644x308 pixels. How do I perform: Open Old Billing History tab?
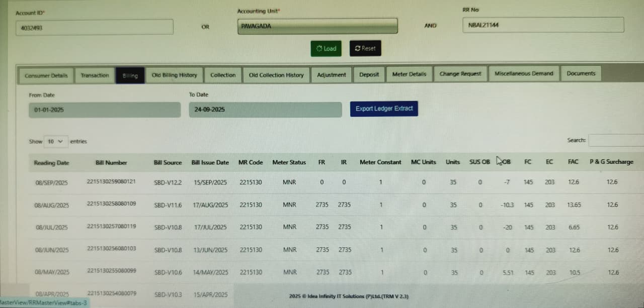(x=175, y=75)
